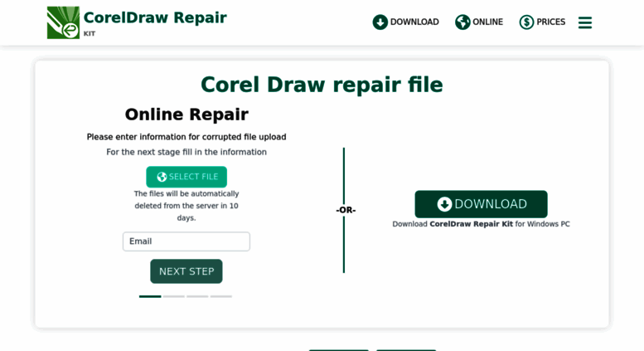Click the globe icon beside ONLINE
Screen dimensions: 644x351
pos(462,22)
